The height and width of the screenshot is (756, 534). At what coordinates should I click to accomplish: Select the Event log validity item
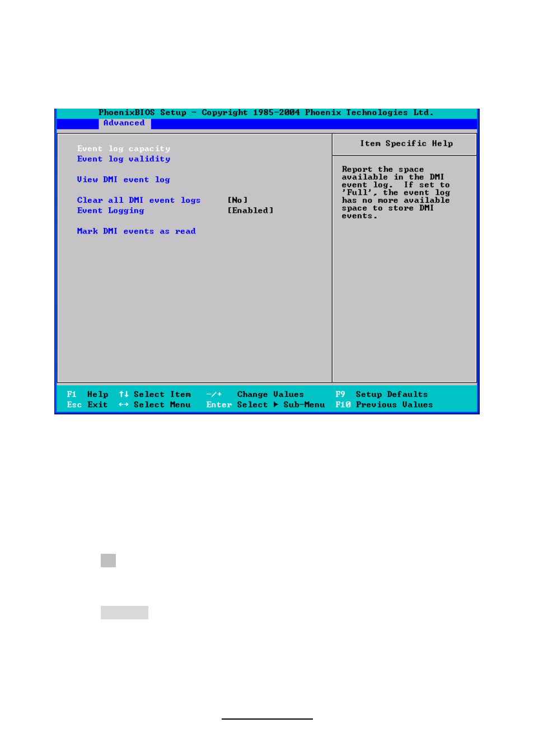123,159
